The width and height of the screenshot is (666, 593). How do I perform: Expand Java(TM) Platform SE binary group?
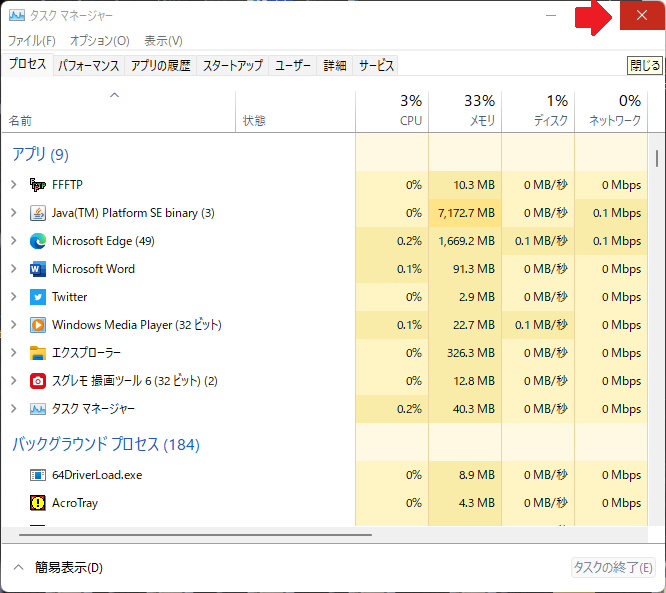(x=14, y=213)
